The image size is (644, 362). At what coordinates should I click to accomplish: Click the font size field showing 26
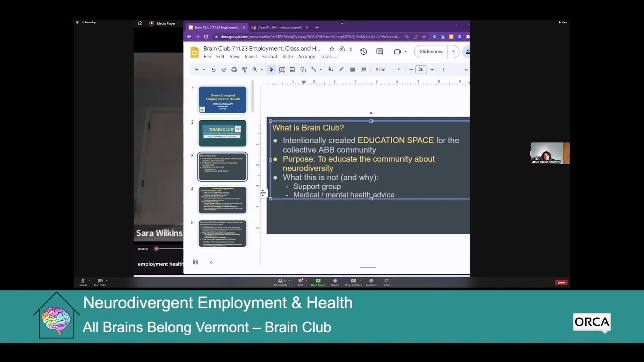click(x=421, y=69)
